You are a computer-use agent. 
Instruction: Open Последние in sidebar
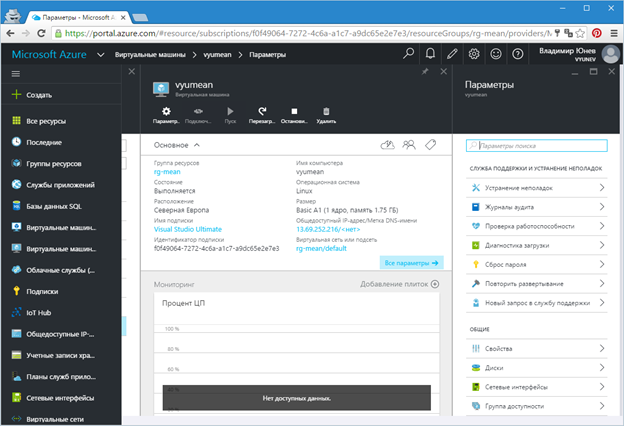(61, 142)
